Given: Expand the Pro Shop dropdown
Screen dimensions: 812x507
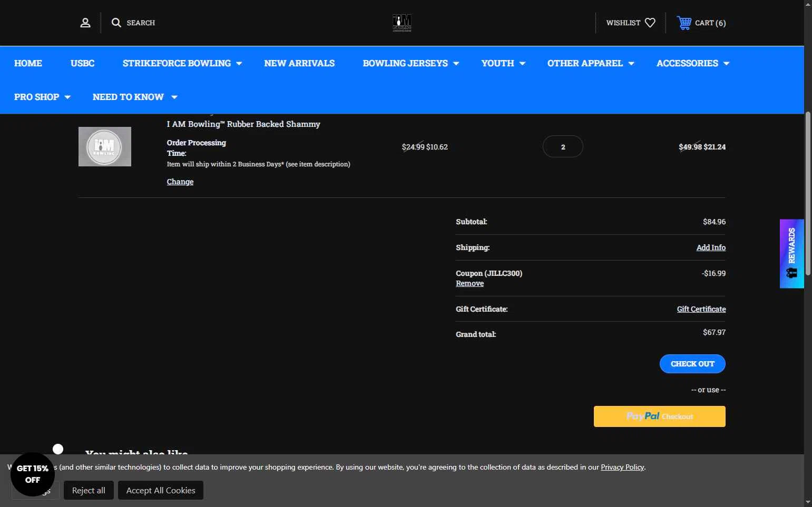Looking at the screenshot, I should pos(67,97).
